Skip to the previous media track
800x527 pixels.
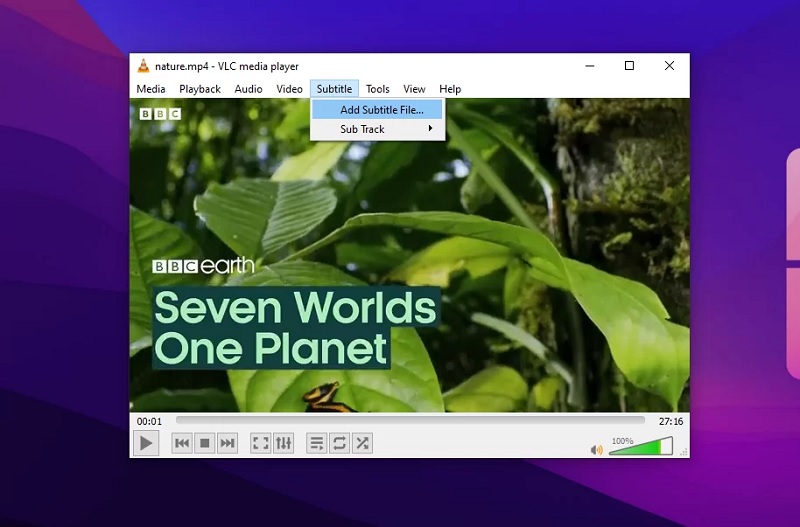[x=182, y=443]
